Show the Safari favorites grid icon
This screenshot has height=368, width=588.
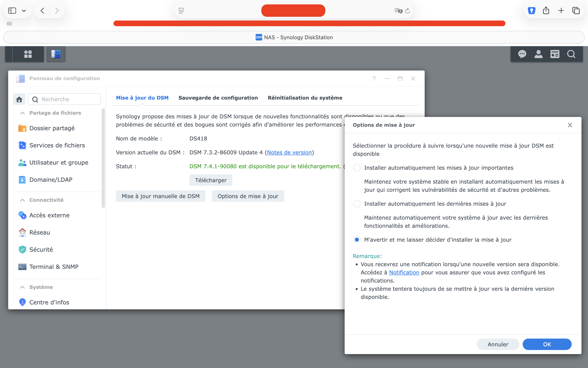(9, 24)
